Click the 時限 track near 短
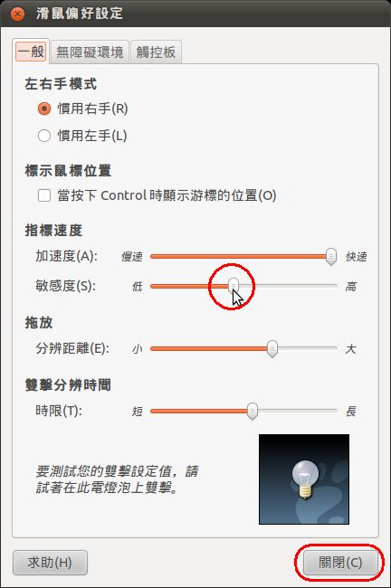 click(x=157, y=411)
